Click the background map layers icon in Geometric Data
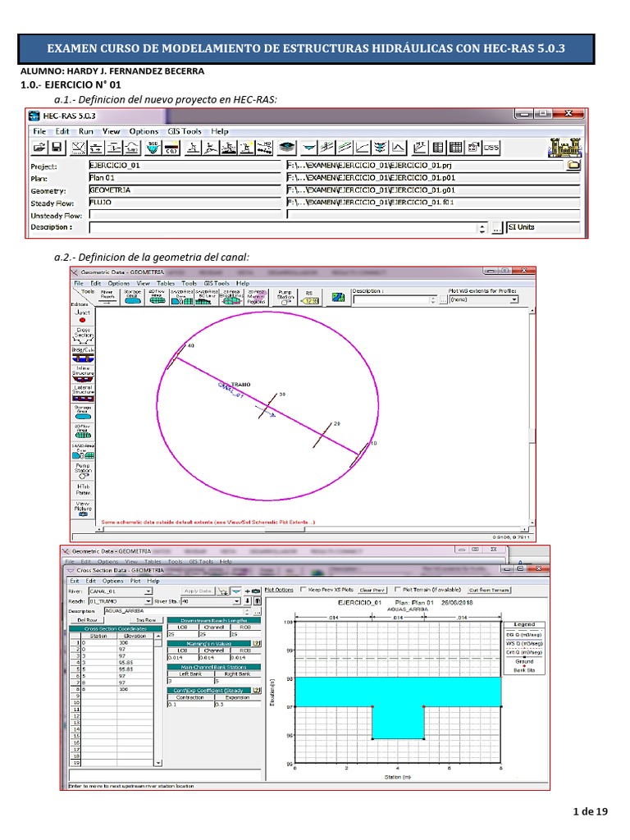630x840 pixels. point(338,297)
